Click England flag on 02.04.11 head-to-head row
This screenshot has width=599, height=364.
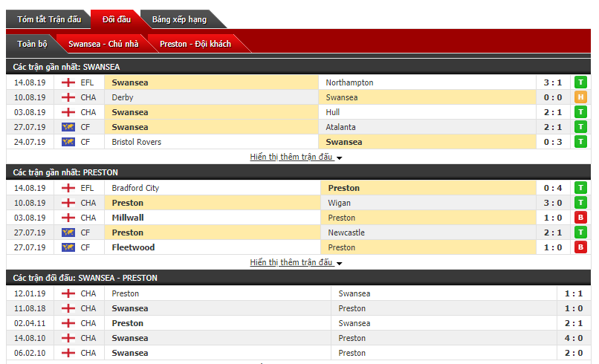pyautogui.click(x=68, y=322)
